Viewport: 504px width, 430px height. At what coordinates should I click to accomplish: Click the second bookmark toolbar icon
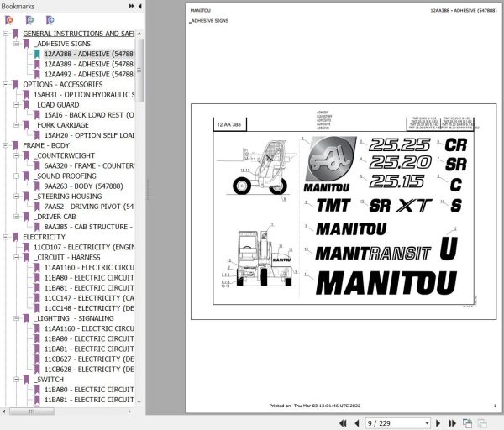(x=29, y=20)
